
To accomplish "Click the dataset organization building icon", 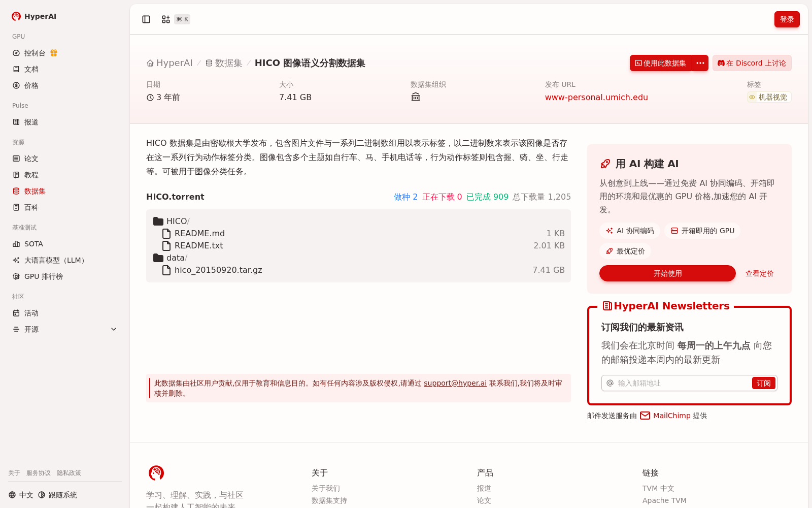I will [x=416, y=97].
